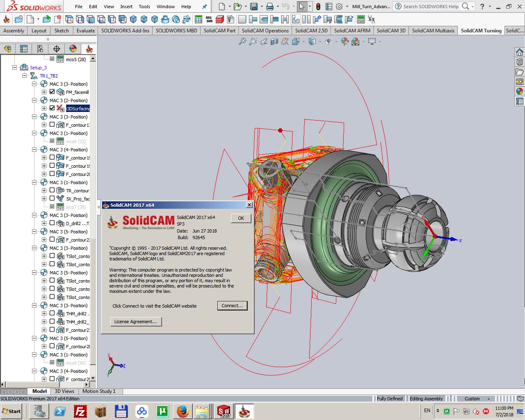Image resolution: width=525 pixels, height=420 pixels.
Task: Check the F_contour28 operation checkbox
Action: 52,346
